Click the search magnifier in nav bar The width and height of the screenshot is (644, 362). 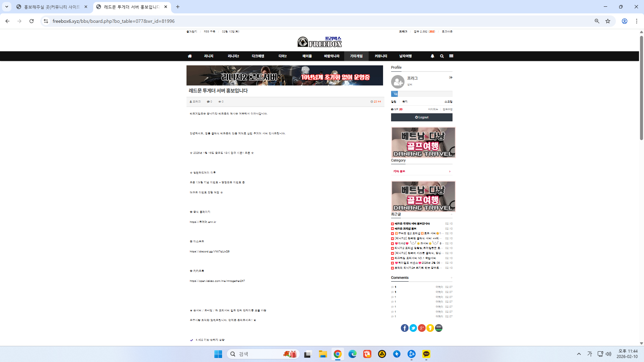442,56
